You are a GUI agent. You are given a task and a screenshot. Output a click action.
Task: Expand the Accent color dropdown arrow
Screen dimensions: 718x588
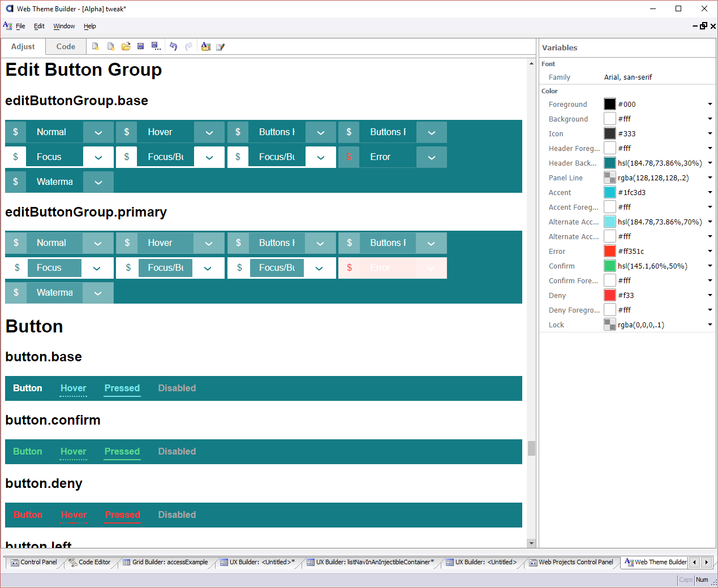point(710,192)
